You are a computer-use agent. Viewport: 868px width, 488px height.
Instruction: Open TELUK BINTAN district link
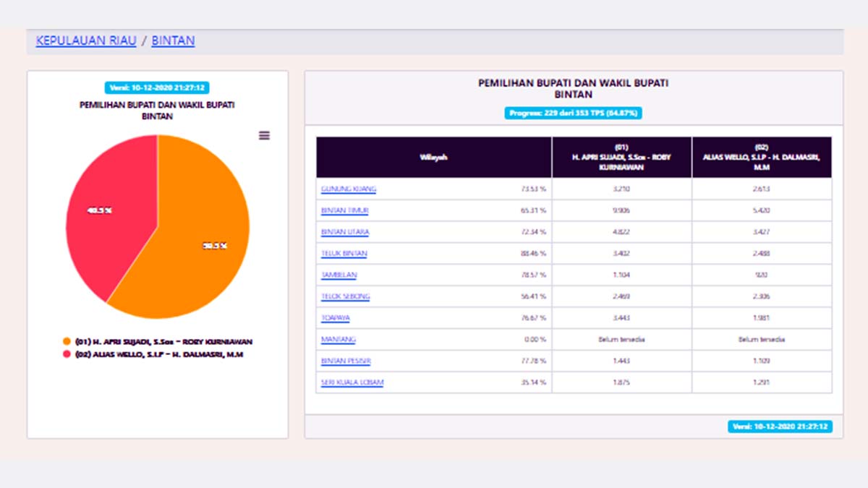344,254
